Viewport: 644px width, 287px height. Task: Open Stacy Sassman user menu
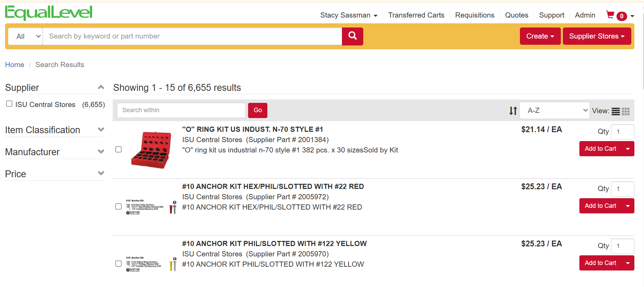[x=349, y=15]
